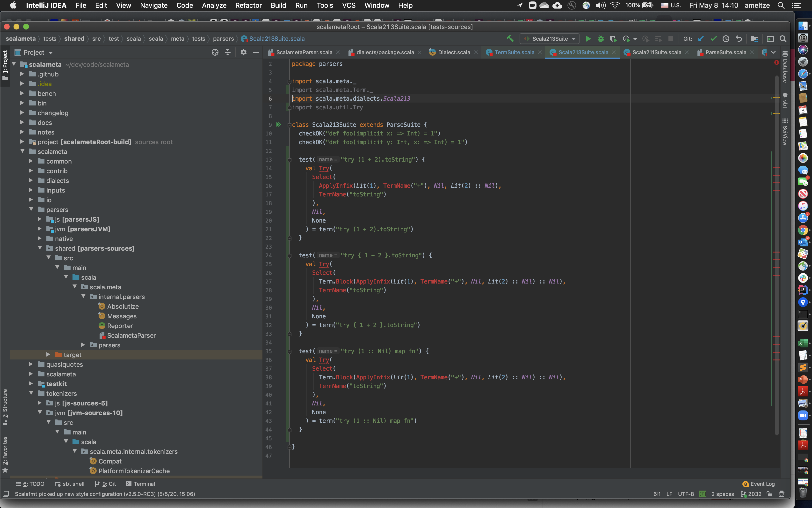This screenshot has width=812, height=508.
Task: Collapse the tokenizers folder
Action: (x=31, y=393)
